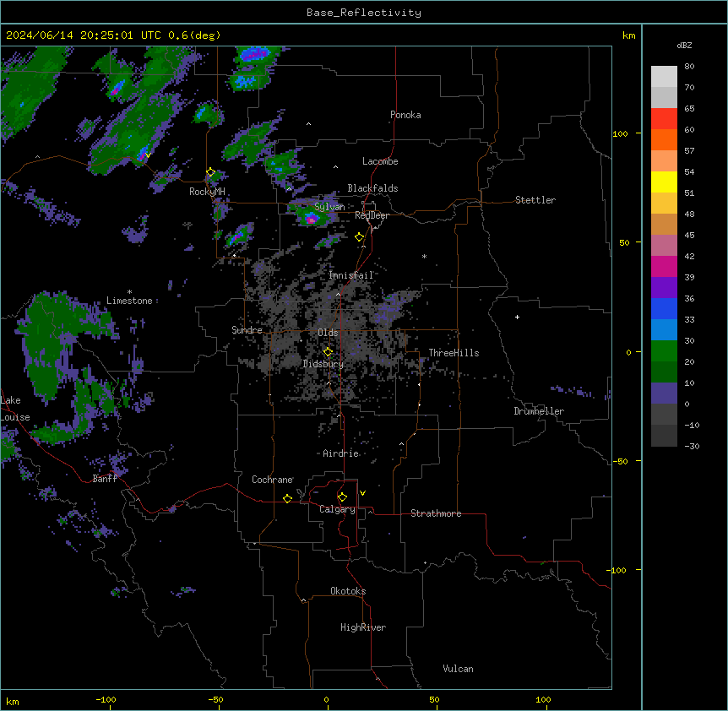Select the yellow 51-54 dBZ legend swatch
This screenshot has height=711, width=728.
coord(664,182)
